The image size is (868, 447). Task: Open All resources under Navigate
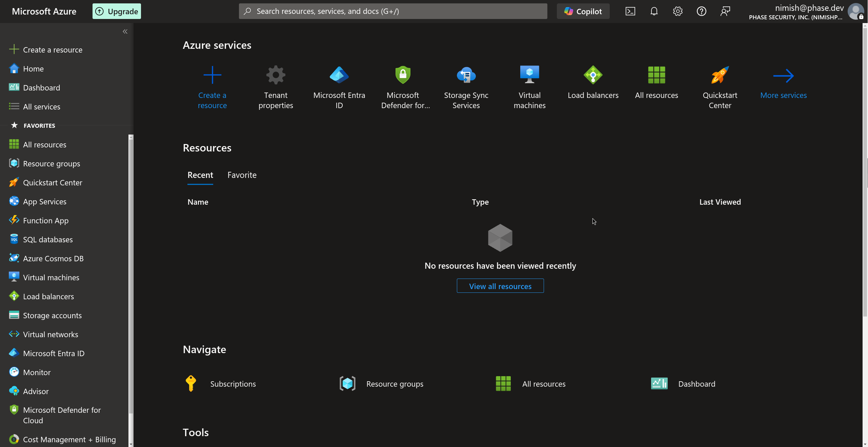(530, 384)
